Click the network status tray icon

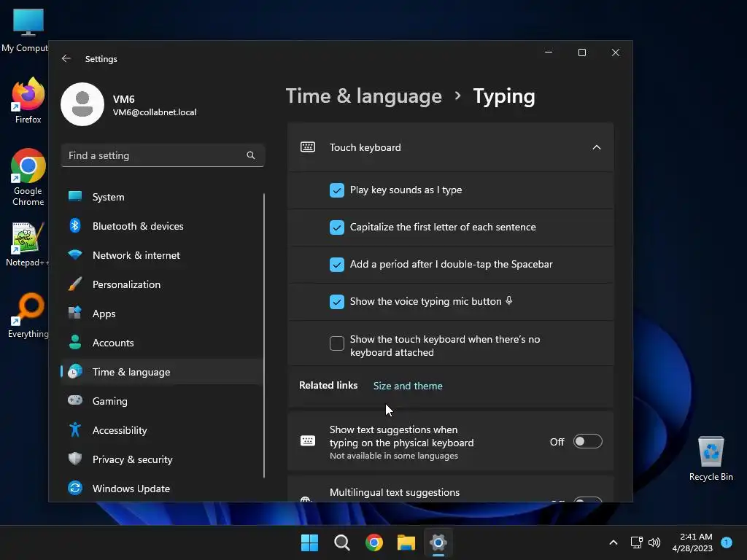coord(636,542)
